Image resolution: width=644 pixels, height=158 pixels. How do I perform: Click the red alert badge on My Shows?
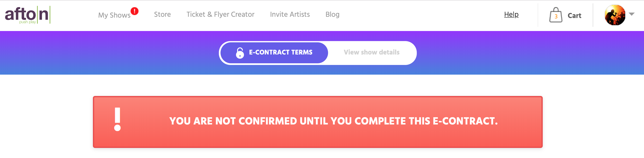tap(135, 11)
